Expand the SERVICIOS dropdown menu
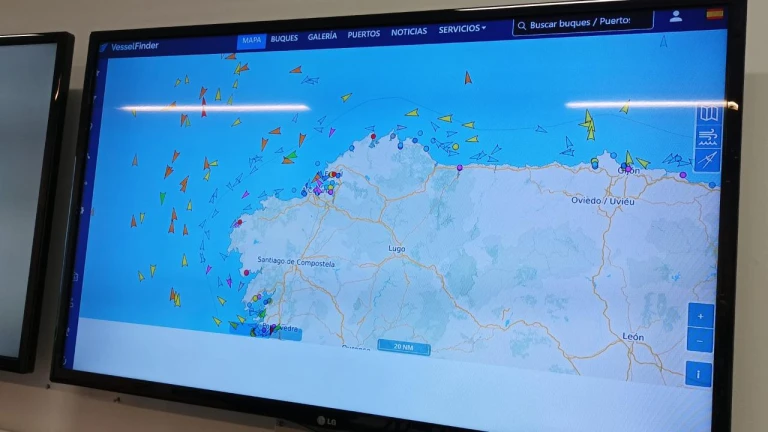The height and width of the screenshot is (432, 768). click(x=462, y=30)
